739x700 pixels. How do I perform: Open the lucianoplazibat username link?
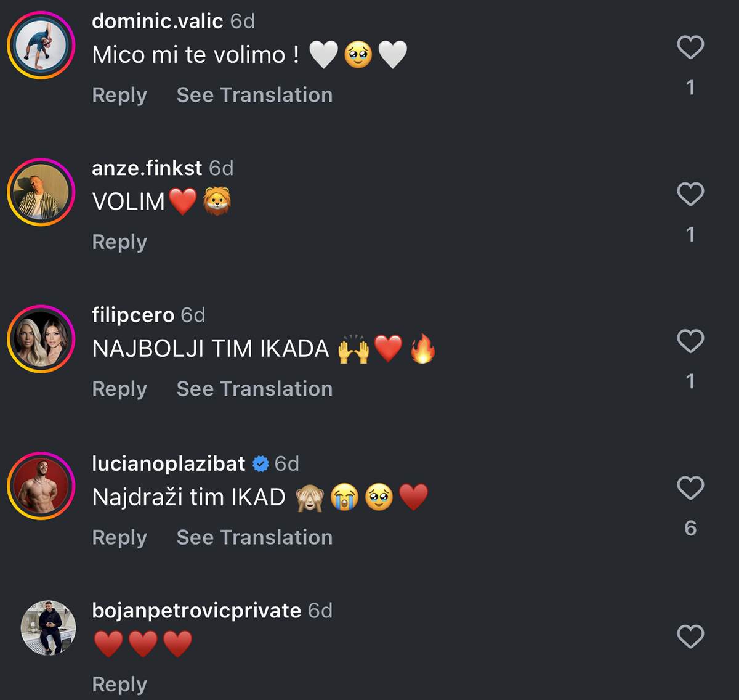coord(168,463)
